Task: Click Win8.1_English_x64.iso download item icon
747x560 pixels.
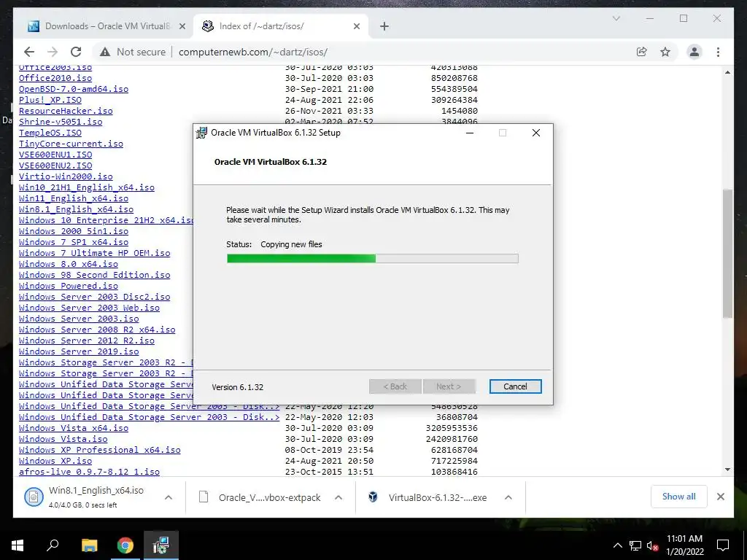Action: [34, 497]
